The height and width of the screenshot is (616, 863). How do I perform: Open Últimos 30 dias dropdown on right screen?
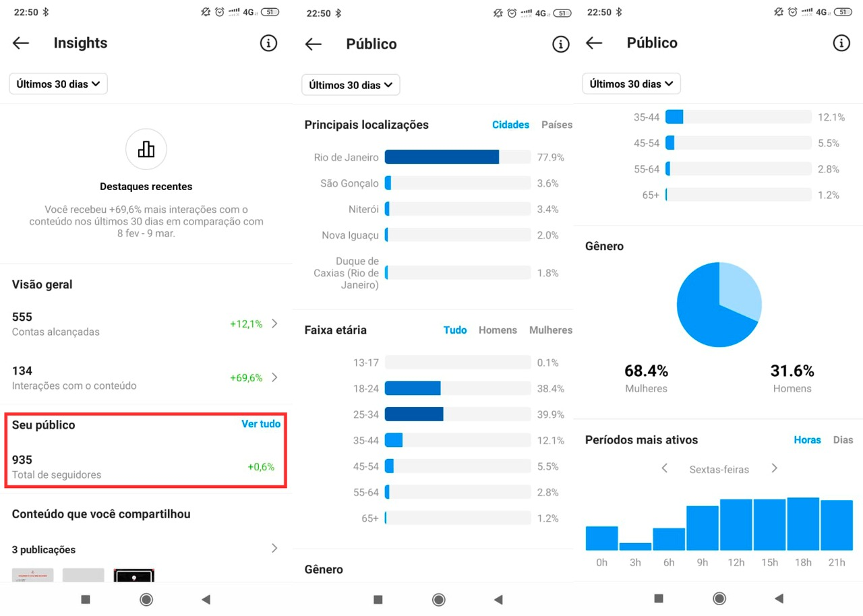(631, 84)
